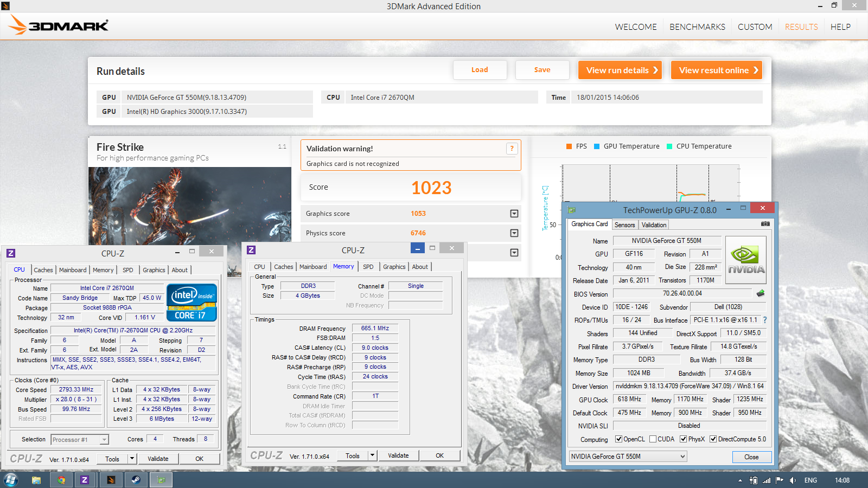Screen dimensions: 868x488
Task: Click the ENG language indicator in the taskbar
Action: pos(810,480)
